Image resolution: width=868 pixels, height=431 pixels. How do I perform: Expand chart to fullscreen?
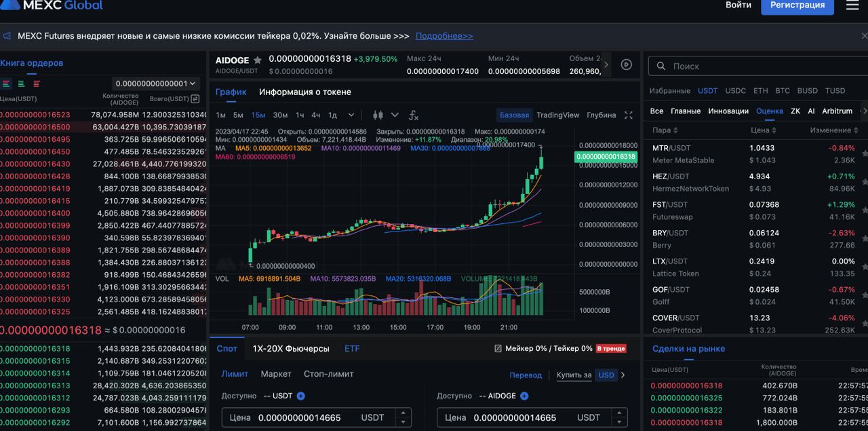[x=629, y=115]
